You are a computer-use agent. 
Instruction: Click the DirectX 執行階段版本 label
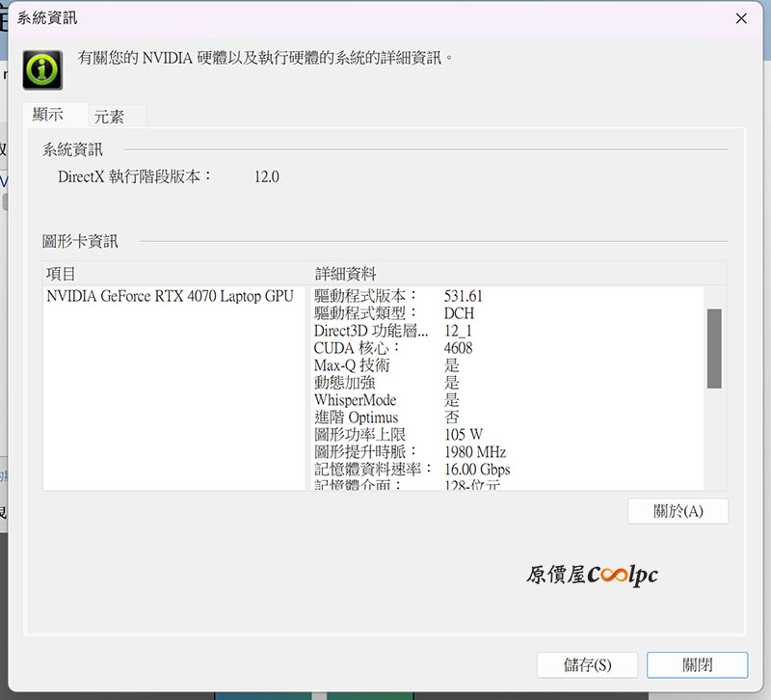(x=135, y=176)
